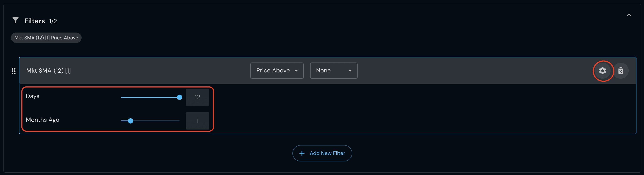The image size is (644, 175).
Task: Open the filter settings gear icon
Action: click(603, 71)
